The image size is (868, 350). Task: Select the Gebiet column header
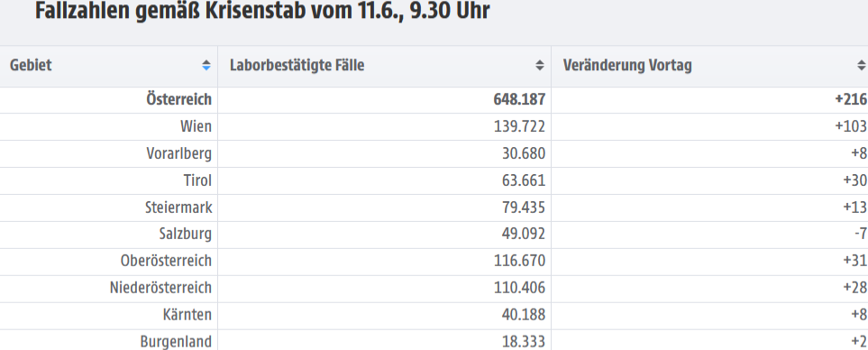(109, 66)
